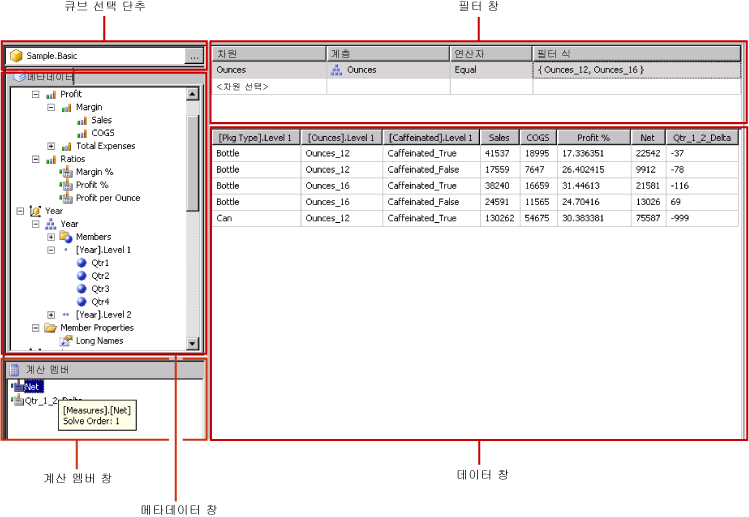Click the Year hierarchy icon
Screen dimensions: 749x517
point(51,224)
